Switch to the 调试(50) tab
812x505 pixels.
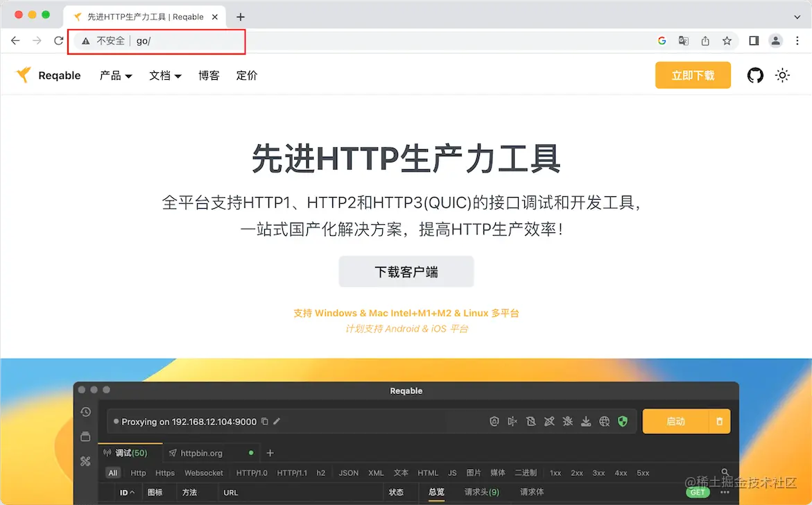tap(130, 453)
